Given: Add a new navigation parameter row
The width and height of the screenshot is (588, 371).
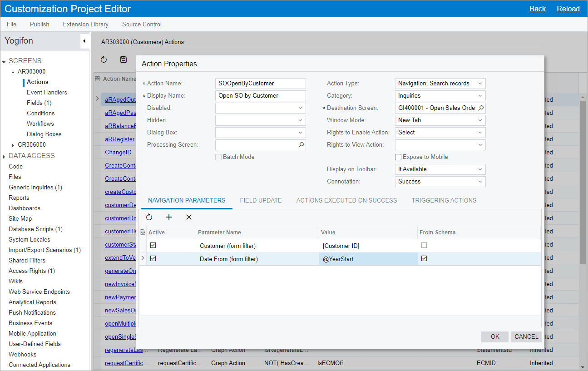Looking at the screenshot, I should tap(169, 218).
